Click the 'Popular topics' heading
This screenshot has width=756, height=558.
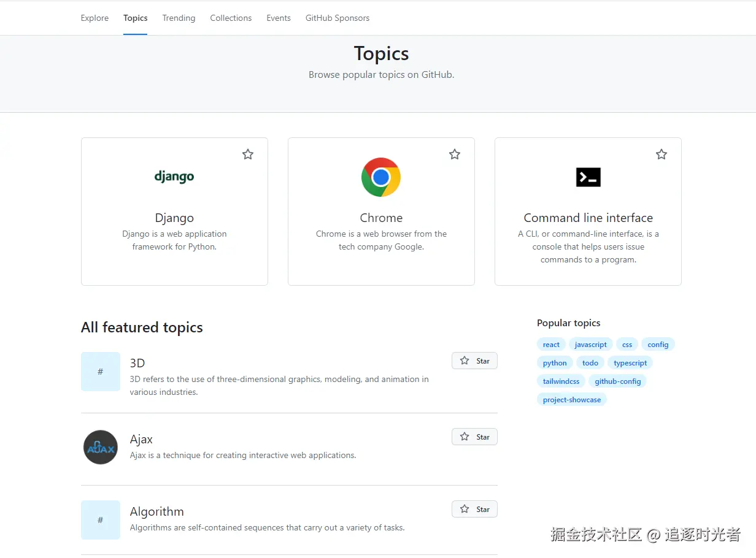(x=568, y=323)
